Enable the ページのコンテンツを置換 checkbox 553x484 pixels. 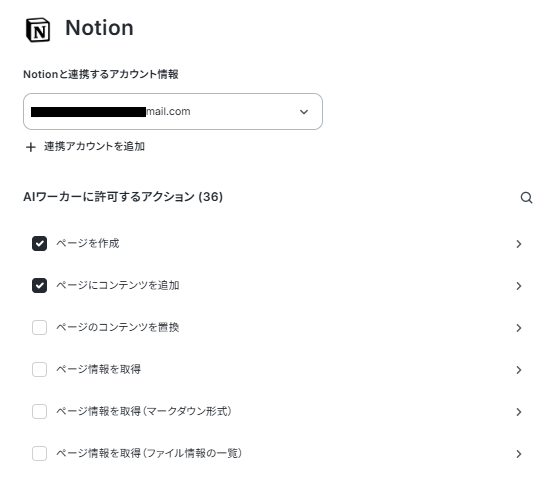click(40, 327)
